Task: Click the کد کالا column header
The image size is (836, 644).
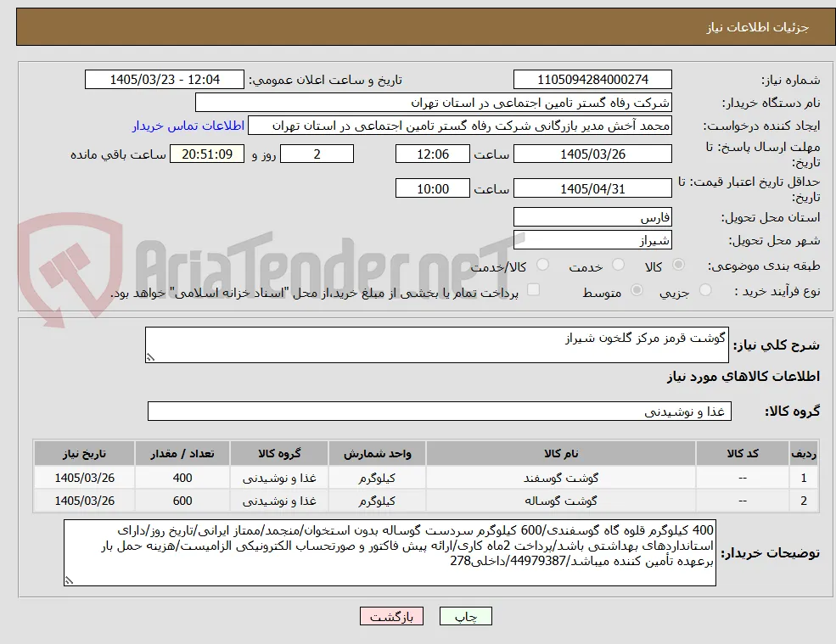Action: (x=743, y=454)
